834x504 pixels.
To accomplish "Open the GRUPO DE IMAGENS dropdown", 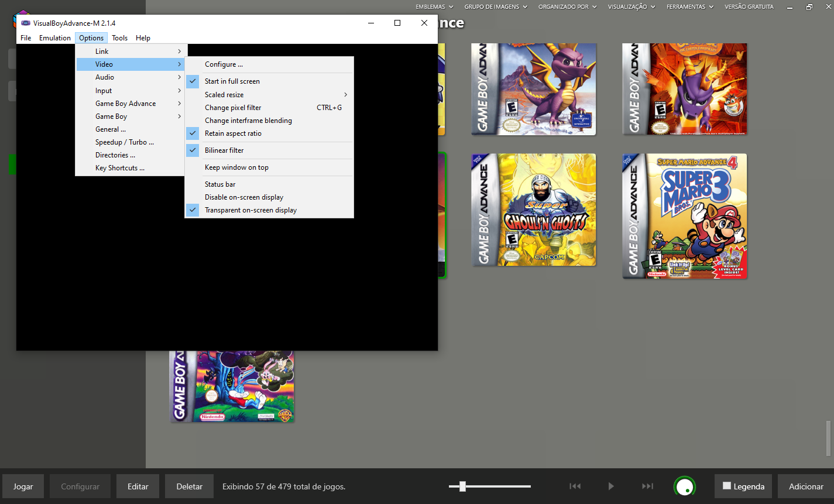I will [x=496, y=7].
